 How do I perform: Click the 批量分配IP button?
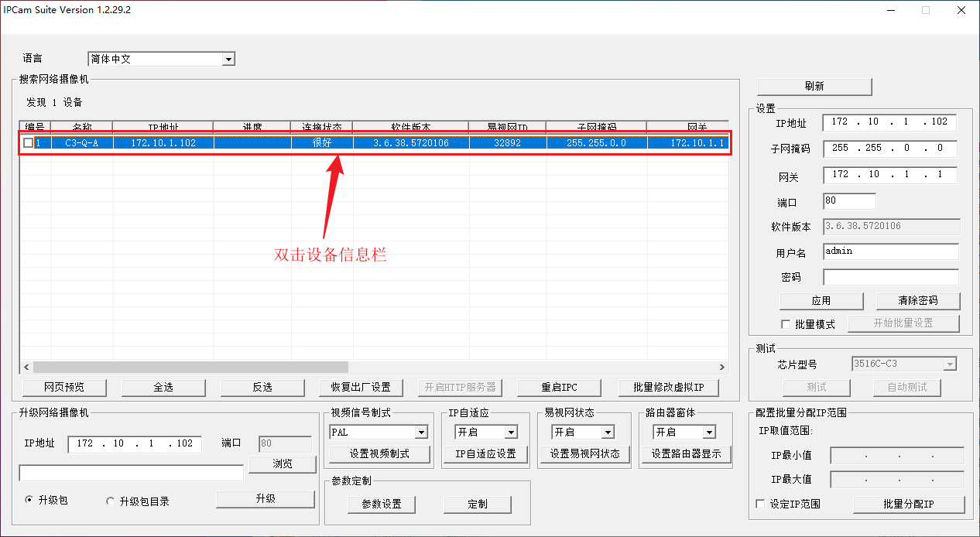pyautogui.click(x=909, y=505)
